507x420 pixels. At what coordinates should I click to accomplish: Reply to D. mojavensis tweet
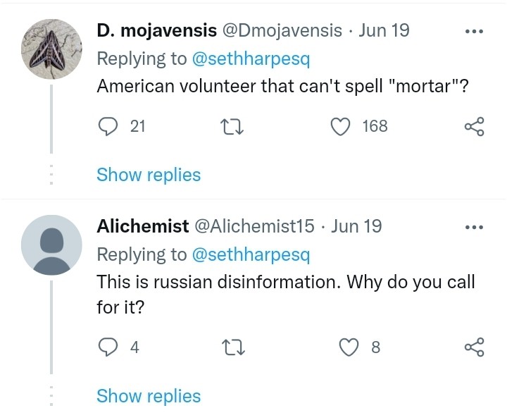pos(107,127)
